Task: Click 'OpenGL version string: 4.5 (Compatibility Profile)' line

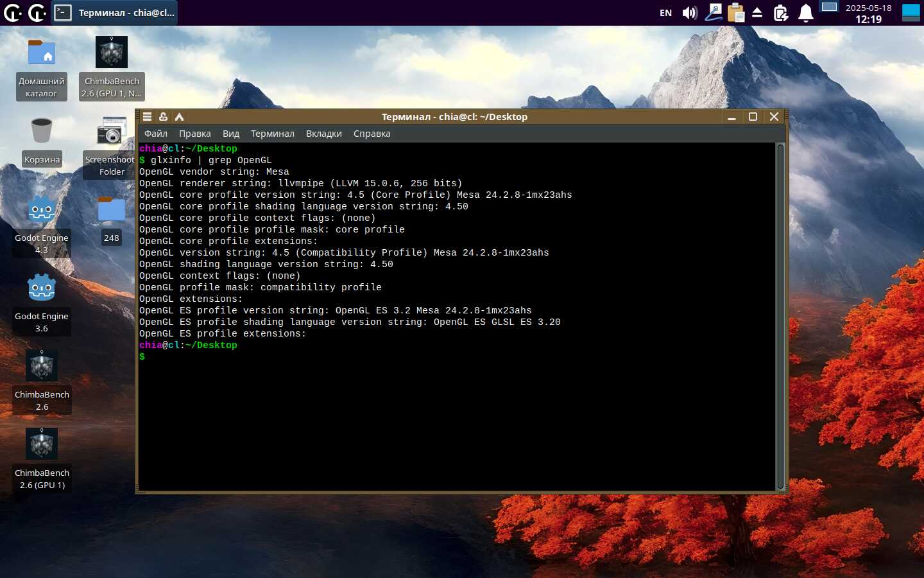Action: 344,253
